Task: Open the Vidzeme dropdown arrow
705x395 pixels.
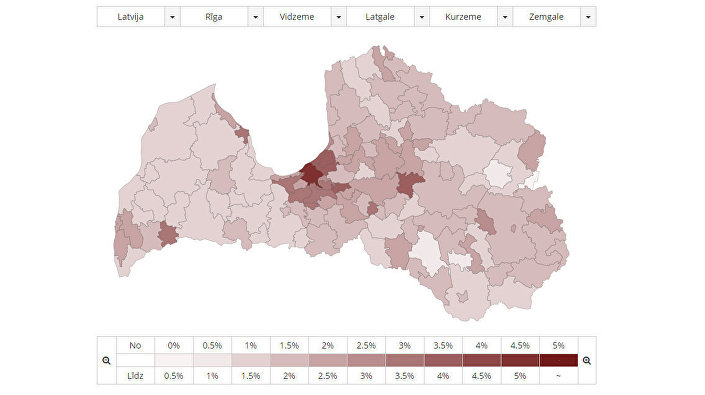Action: tap(339, 17)
